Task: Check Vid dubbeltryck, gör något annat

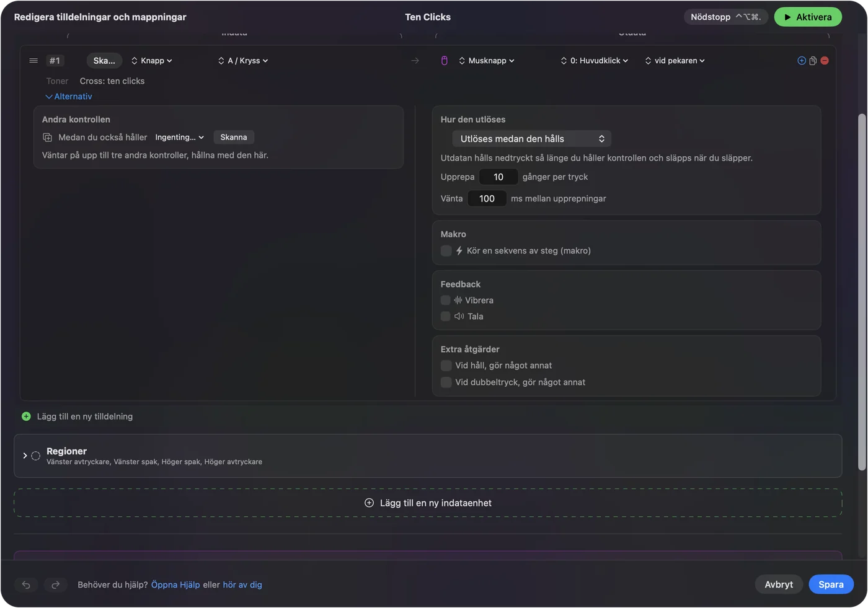Action: (x=446, y=382)
